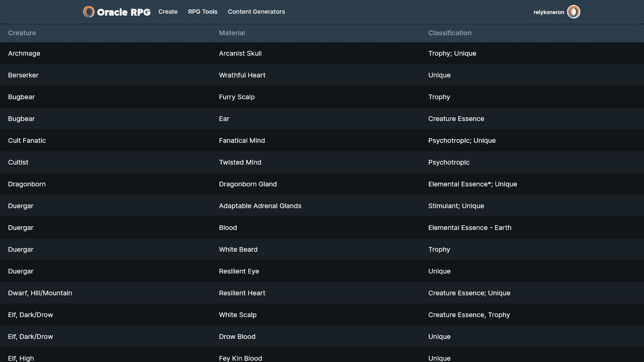Image resolution: width=644 pixels, height=362 pixels.
Task: Open the Content Generators menu
Action: (x=256, y=12)
